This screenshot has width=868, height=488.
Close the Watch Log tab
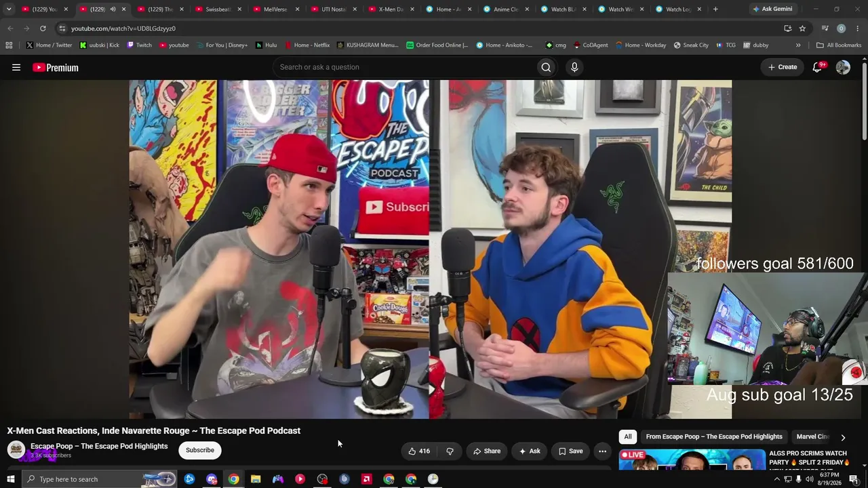point(699,9)
